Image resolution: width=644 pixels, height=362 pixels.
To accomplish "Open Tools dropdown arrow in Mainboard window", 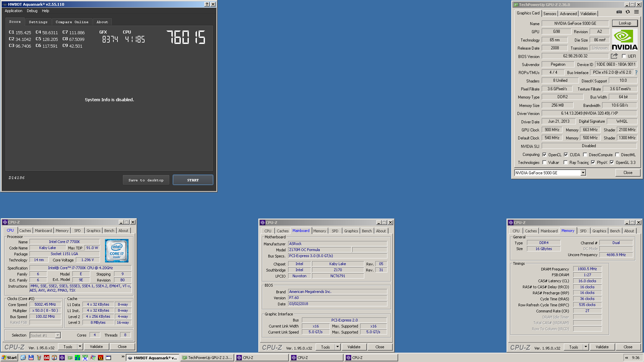I will click(x=337, y=347).
